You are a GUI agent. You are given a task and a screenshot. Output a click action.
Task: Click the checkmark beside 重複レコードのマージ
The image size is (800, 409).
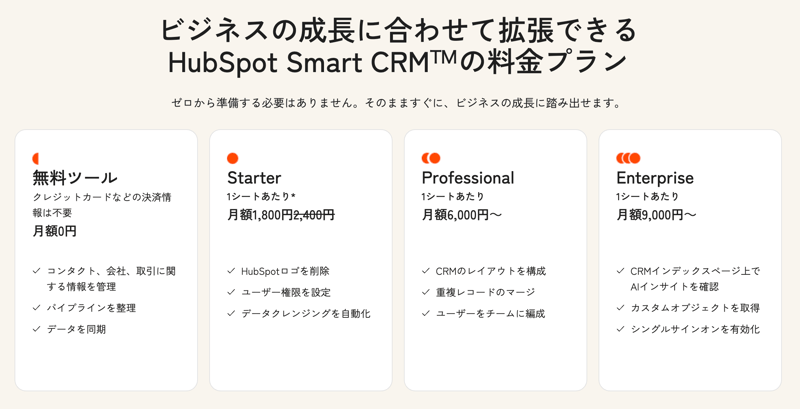[426, 292]
